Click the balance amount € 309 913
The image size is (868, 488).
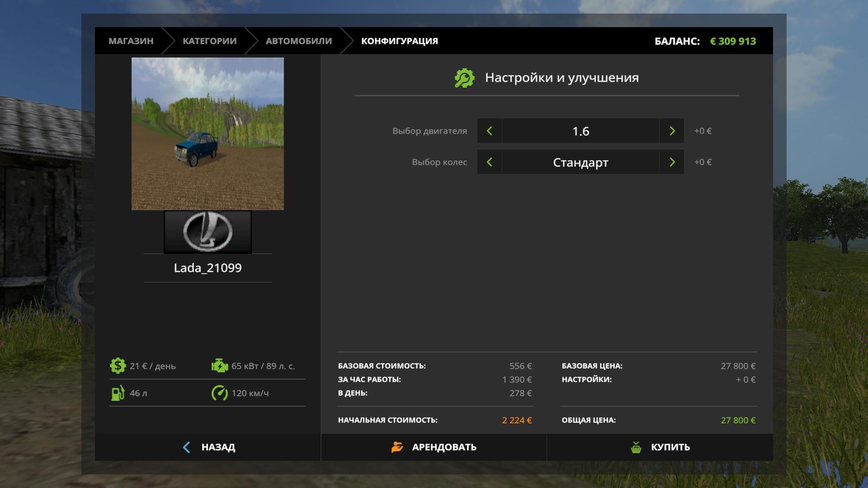pyautogui.click(x=732, y=41)
